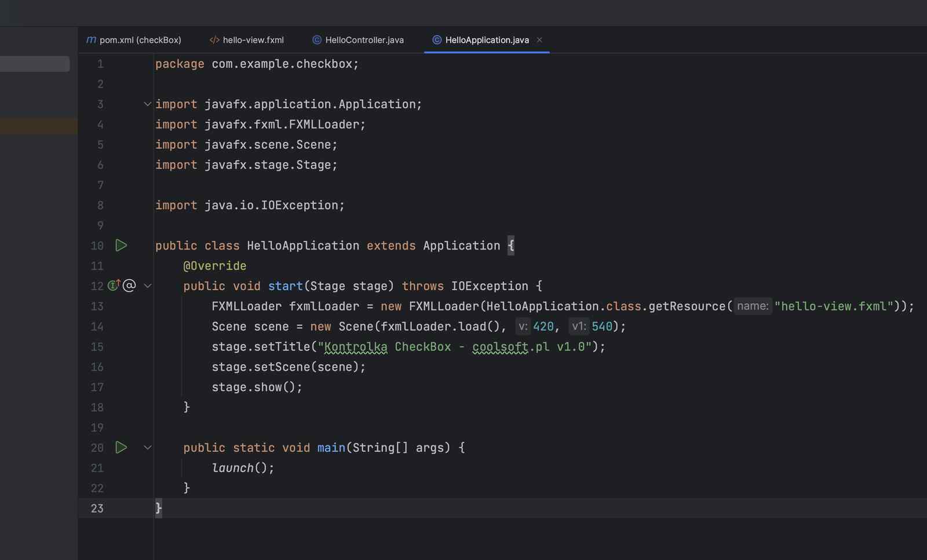
Task: Click the package com.example.checkbox line
Action: [x=257, y=64]
